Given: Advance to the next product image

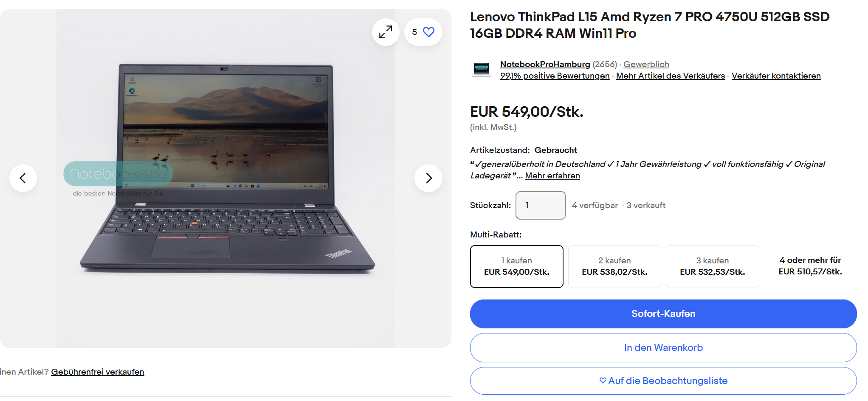Looking at the screenshot, I should 428,178.
